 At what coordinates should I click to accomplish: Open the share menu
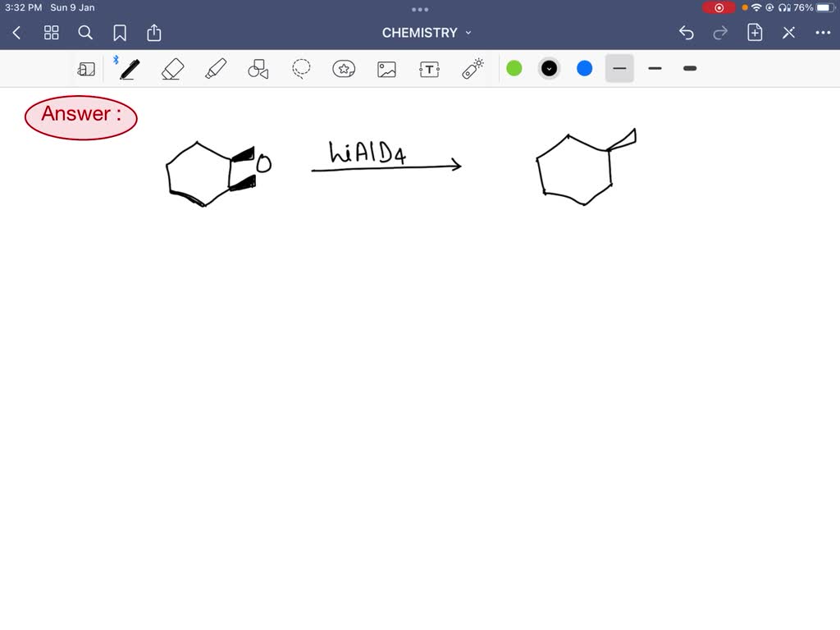tap(154, 33)
